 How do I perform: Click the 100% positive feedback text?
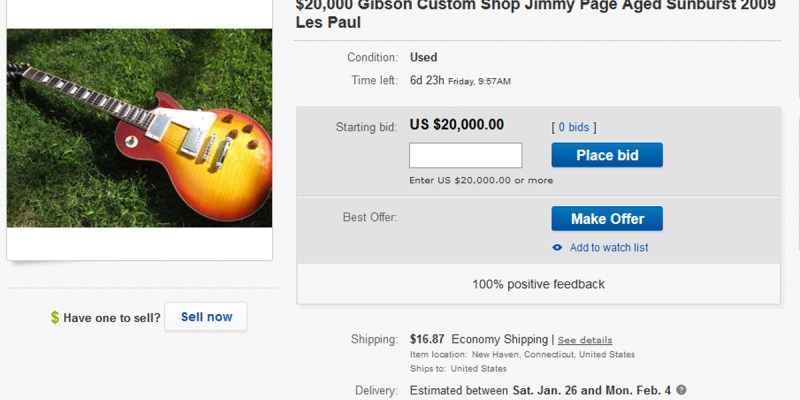[x=538, y=284]
